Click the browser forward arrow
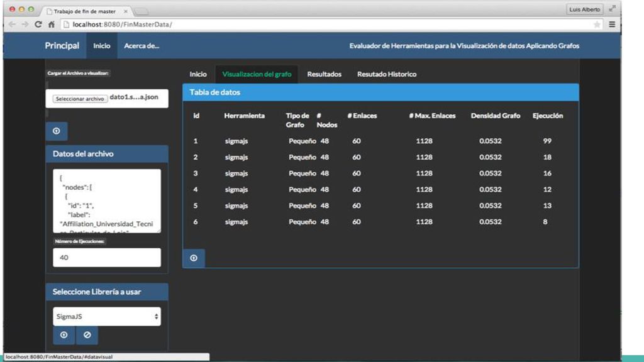 pos(25,25)
